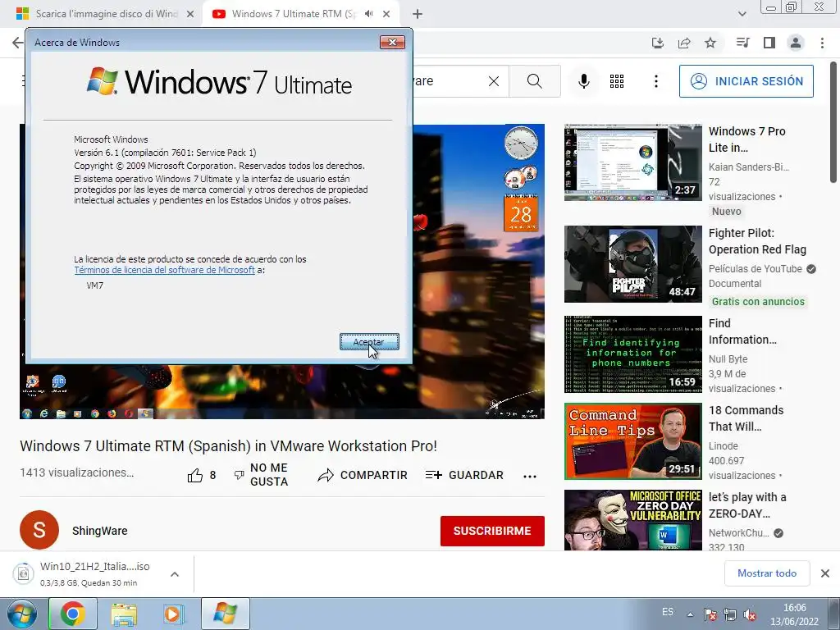The image size is (840, 630).
Task: Show hidden tray icons arrow
Action: click(690, 614)
